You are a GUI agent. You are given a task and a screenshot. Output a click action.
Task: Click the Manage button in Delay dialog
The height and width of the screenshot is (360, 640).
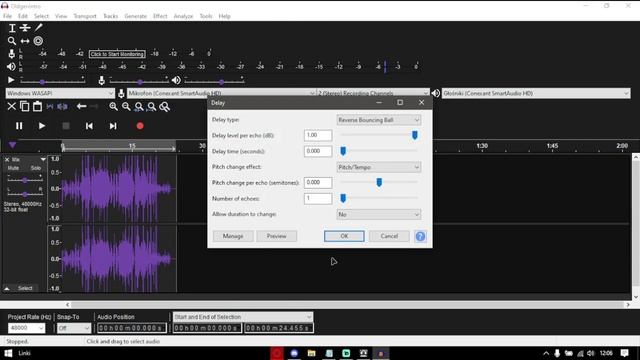pos(233,236)
